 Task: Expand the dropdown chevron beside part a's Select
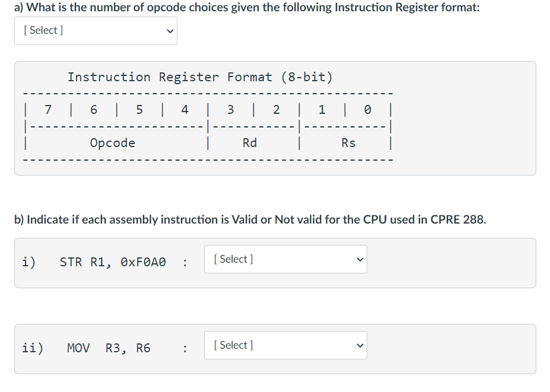[170, 31]
